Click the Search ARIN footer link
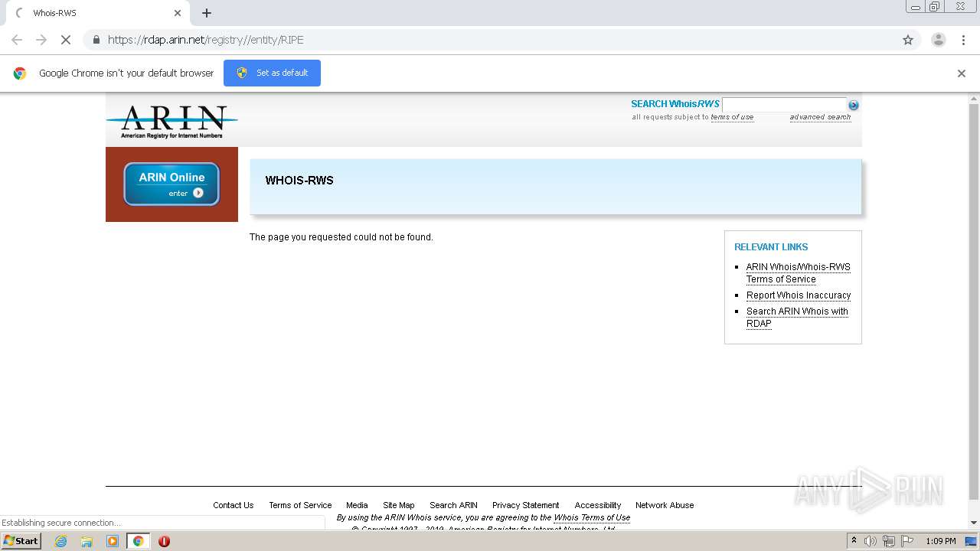 tap(453, 505)
